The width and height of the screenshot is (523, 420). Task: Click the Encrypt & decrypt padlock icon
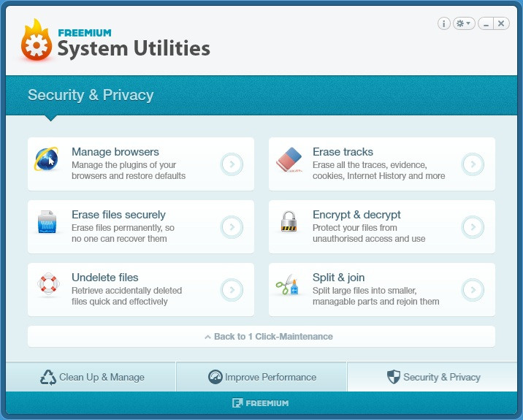289,221
